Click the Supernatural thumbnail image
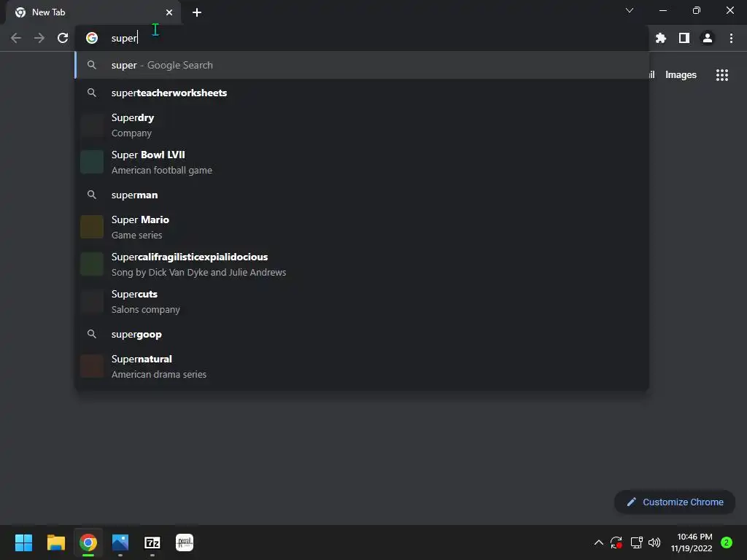 [x=92, y=366]
